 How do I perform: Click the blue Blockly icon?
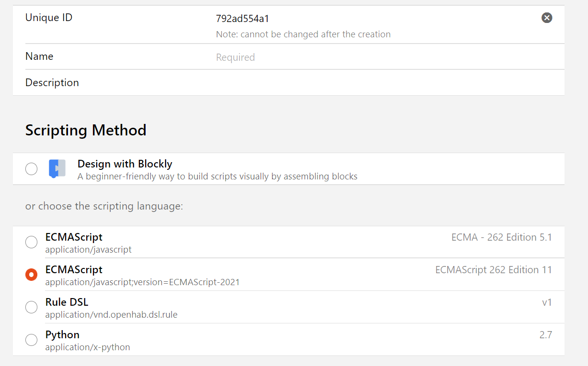pos(57,169)
